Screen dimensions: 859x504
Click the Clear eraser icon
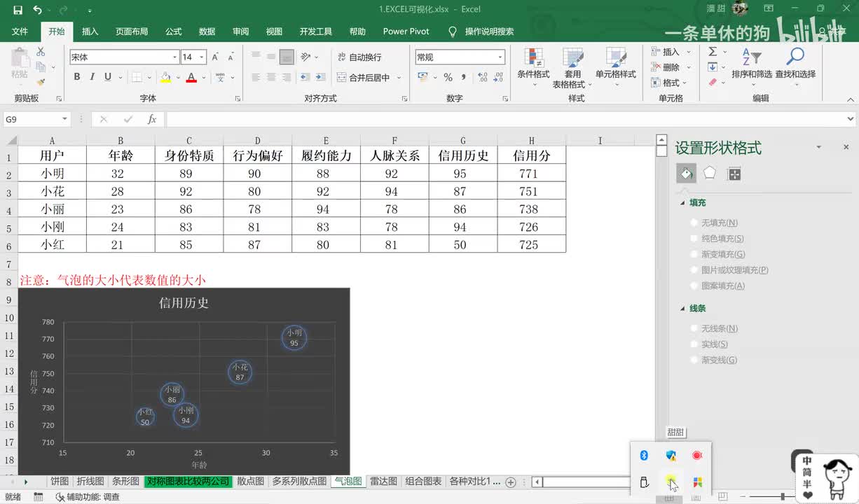click(x=713, y=82)
